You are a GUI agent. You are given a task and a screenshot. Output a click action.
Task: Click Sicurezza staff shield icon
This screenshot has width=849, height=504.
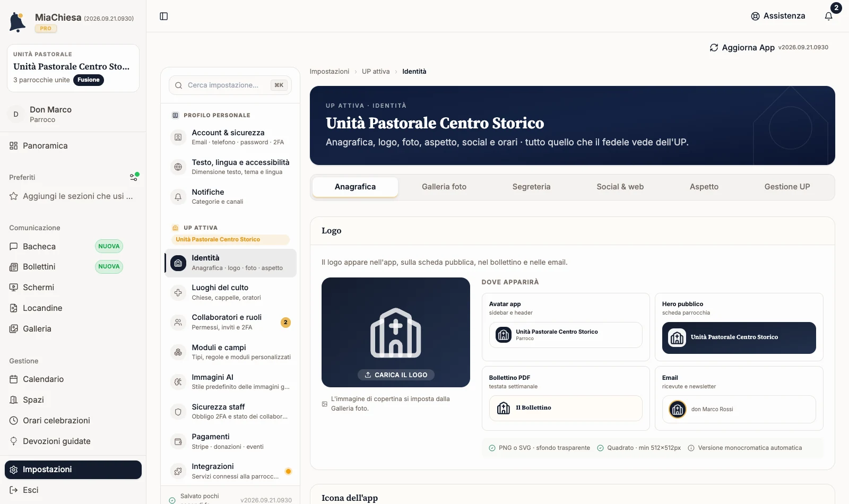[x=178, y=412]
